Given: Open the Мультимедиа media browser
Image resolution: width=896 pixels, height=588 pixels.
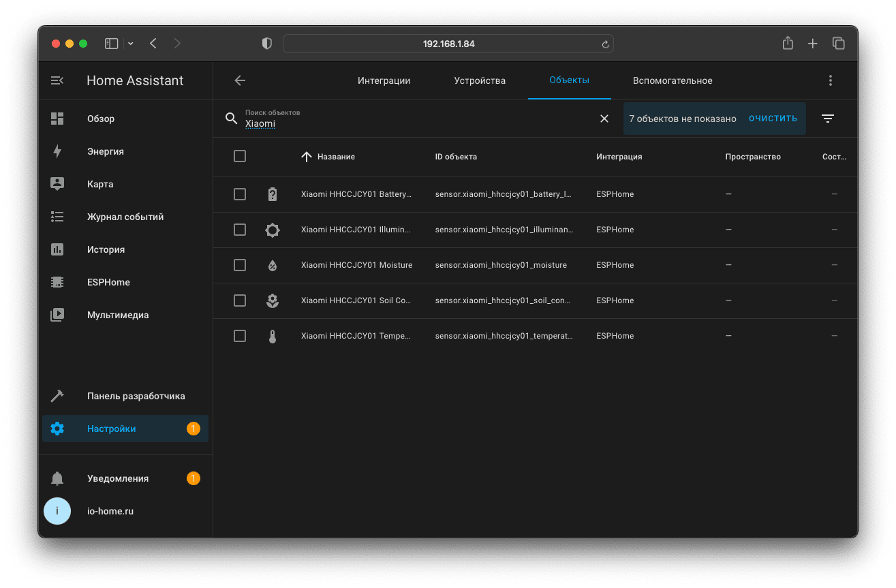Looking at the screenshot, I should [117, 315].
